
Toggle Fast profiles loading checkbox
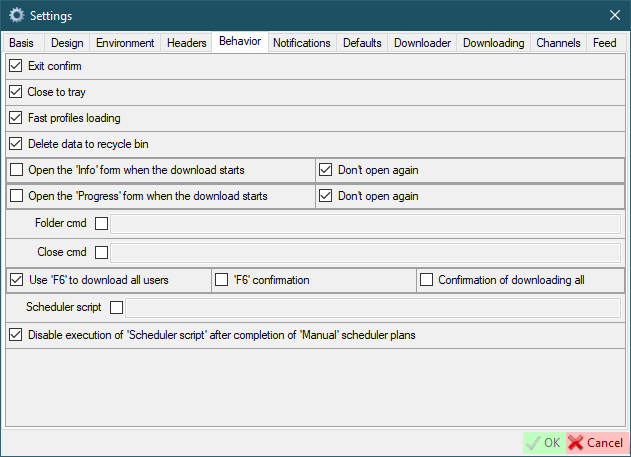click(15, 118)
